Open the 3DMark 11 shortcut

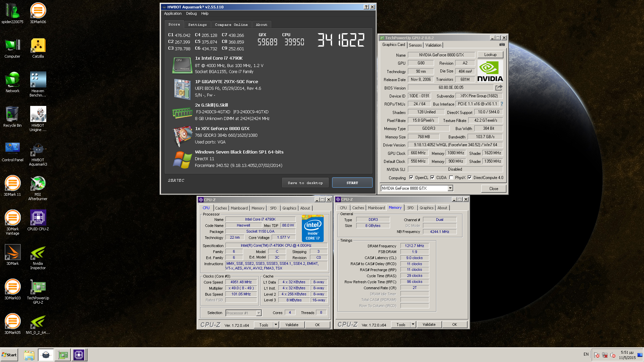12,186
